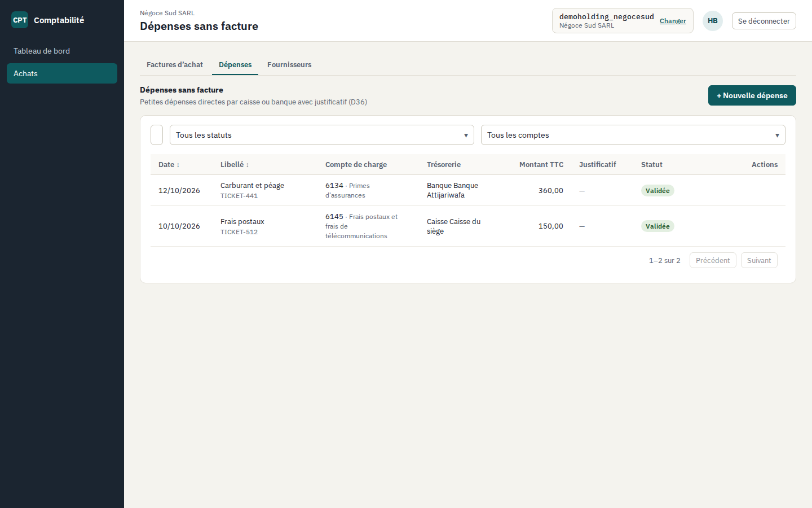Go to Suivant page

(x=759, y=260)
